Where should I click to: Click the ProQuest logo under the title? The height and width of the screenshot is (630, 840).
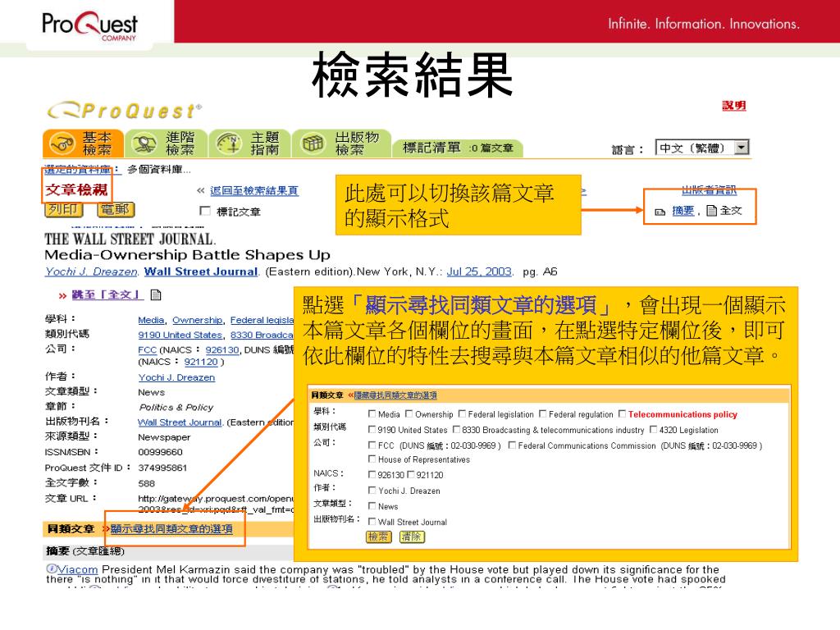125,111
